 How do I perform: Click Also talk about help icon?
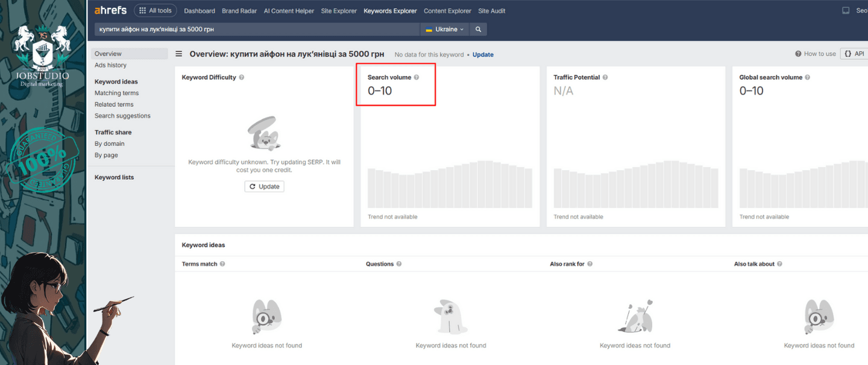click(x=780, y=264)
